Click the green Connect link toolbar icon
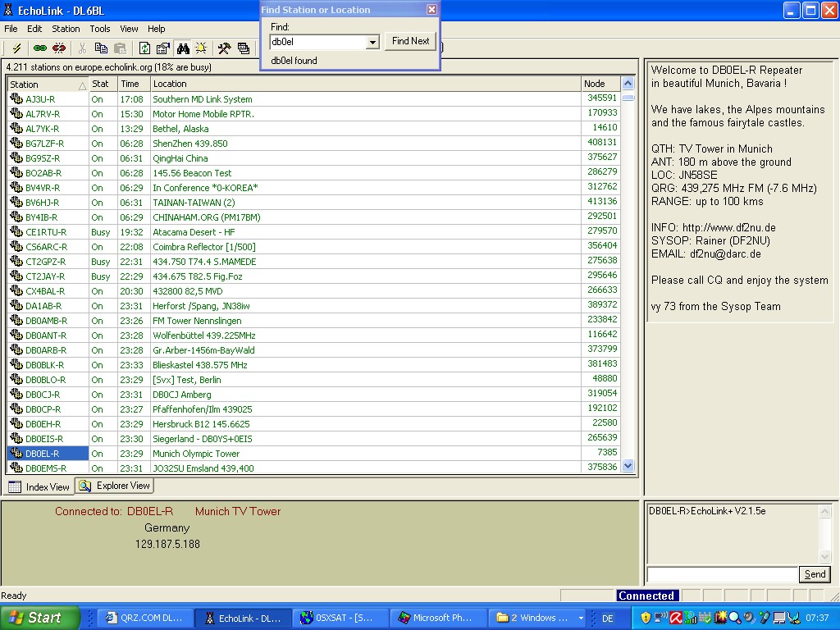The image size is (840, 630). click(39, 48)
